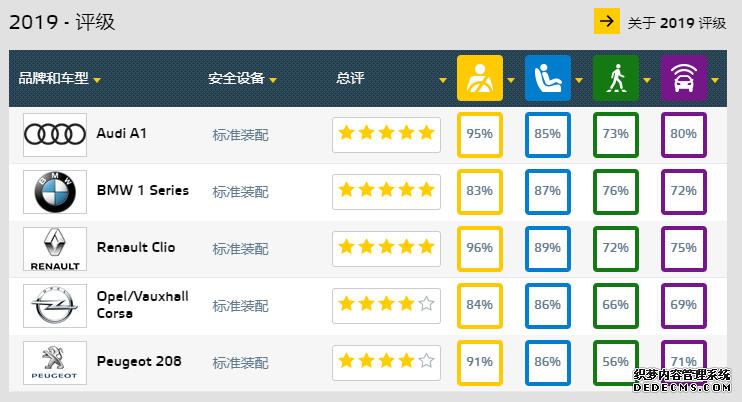Click the blue child occupant seat icon

pyautogui.click(x=548, y=78)
